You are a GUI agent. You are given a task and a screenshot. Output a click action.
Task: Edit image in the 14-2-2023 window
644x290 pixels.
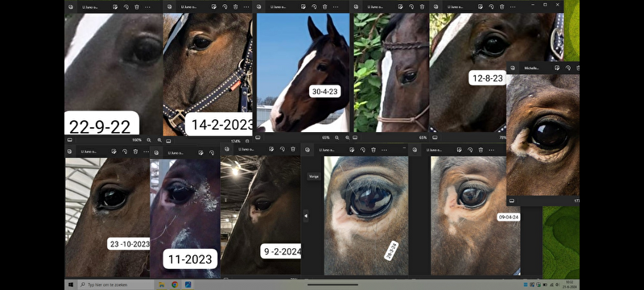click(214, 7)
